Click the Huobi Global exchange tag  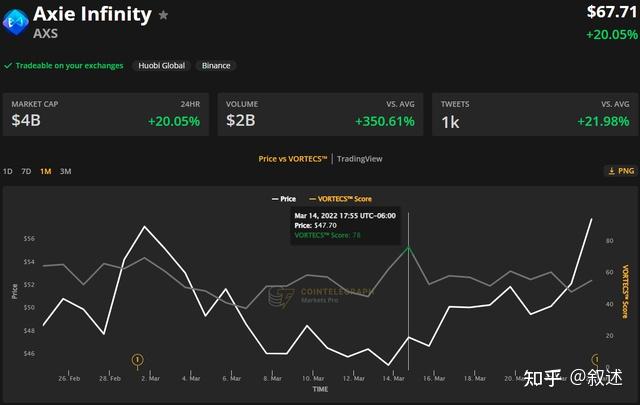[161, 66]
